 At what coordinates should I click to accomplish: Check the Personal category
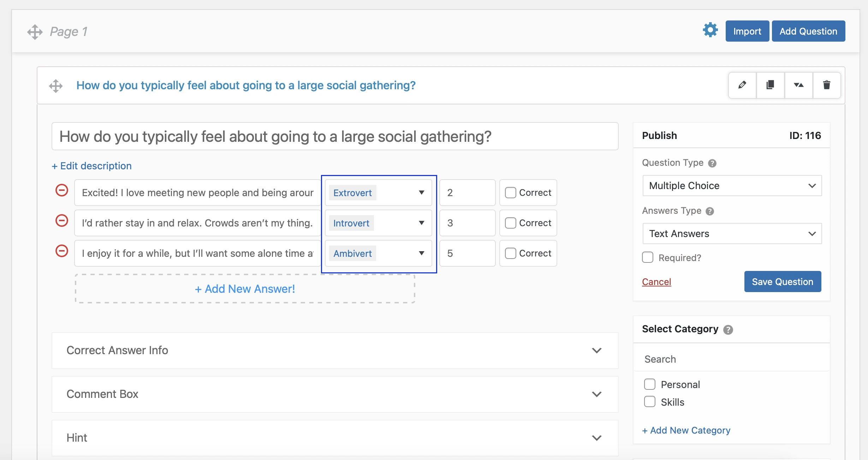coord(649,384)
